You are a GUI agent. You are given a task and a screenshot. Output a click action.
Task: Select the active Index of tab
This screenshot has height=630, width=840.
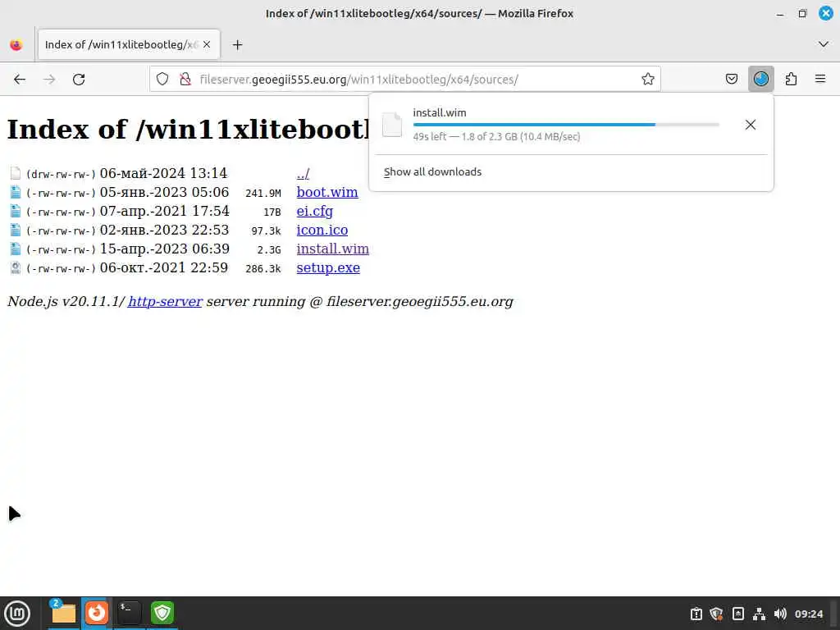129,44
